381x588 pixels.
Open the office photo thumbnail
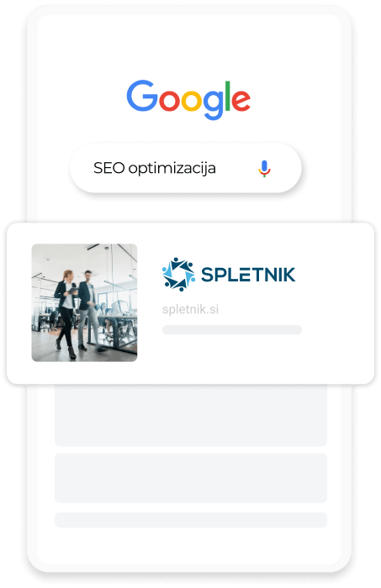point(84,302)
